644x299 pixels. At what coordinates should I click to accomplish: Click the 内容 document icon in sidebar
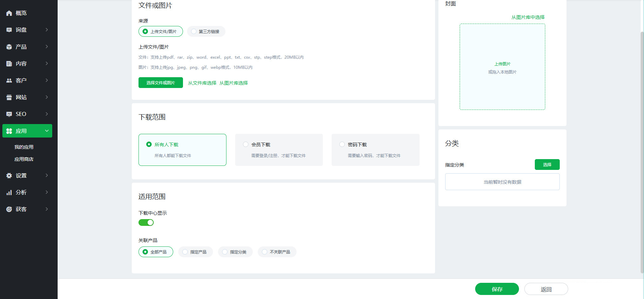tap(9, 64)
